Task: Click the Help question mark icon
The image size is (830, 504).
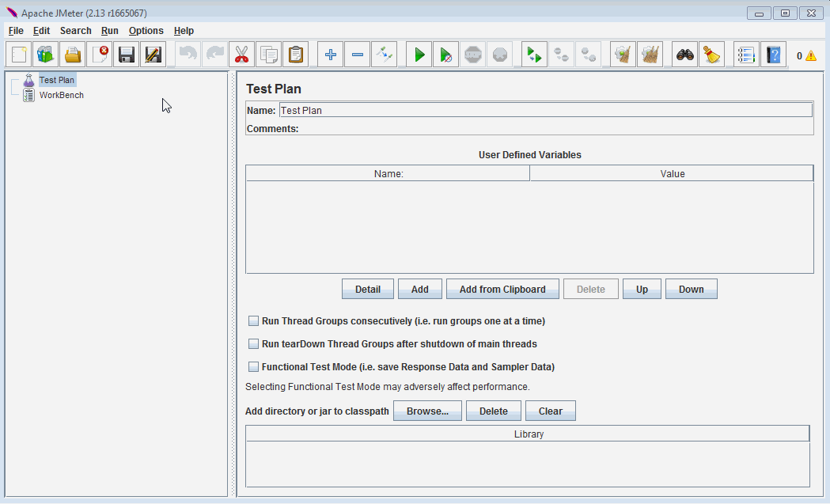Action: 773,55
